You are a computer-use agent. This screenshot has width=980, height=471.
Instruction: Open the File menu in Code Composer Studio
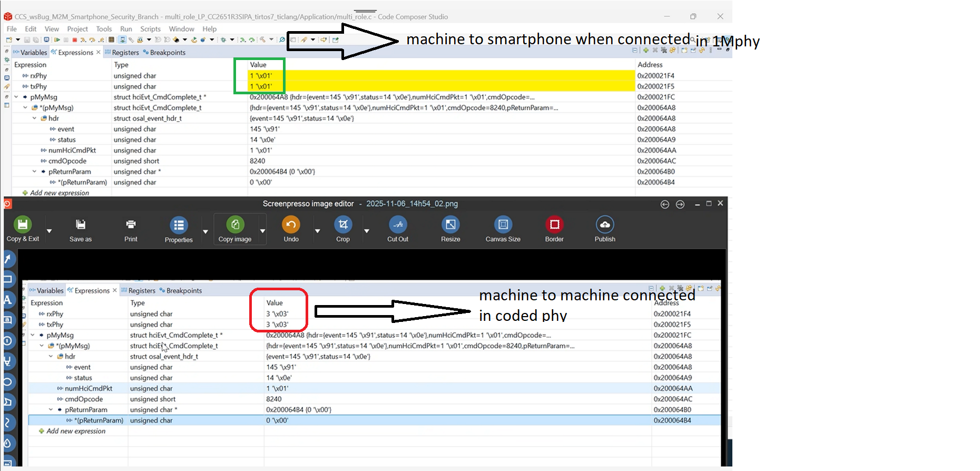pos(12,29)
